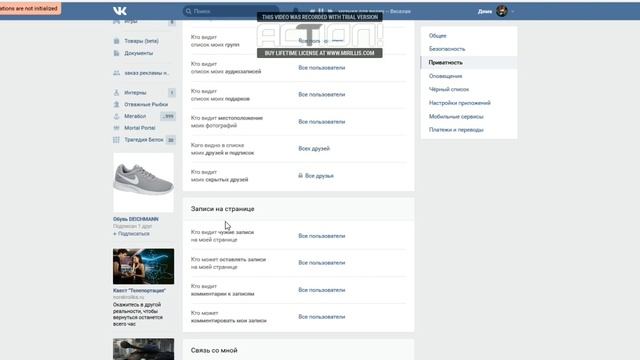Open the Квест "Телепортация" ad title
640x360 pixels.
point(139,291)
